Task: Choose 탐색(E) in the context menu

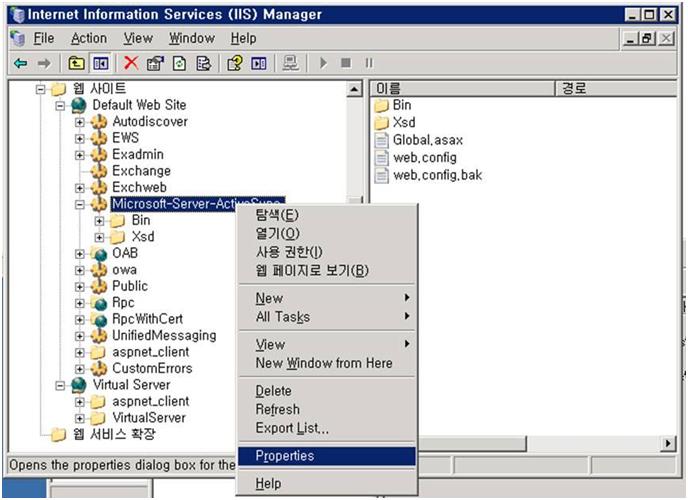Action: click(x=327, y=215)
